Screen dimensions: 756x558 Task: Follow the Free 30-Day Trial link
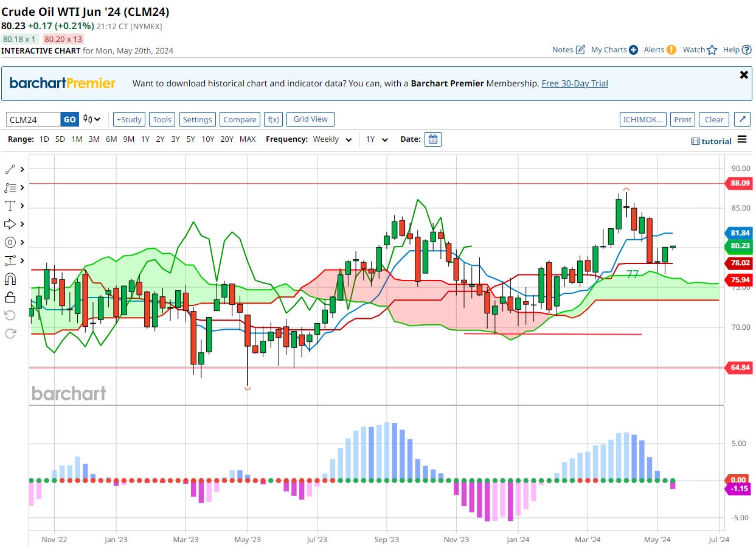click(x=575, y=83)
